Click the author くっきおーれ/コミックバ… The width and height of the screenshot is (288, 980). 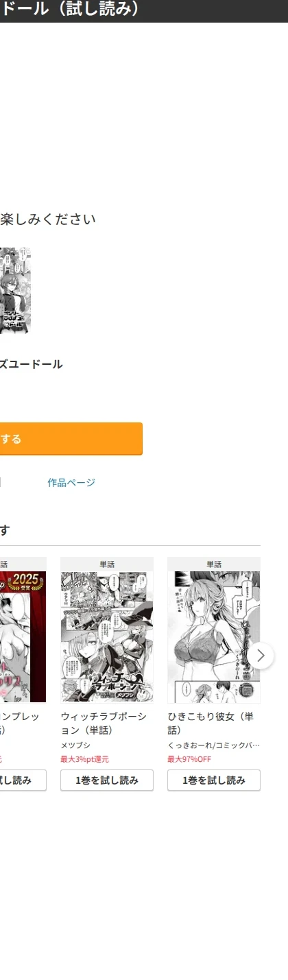214,745
